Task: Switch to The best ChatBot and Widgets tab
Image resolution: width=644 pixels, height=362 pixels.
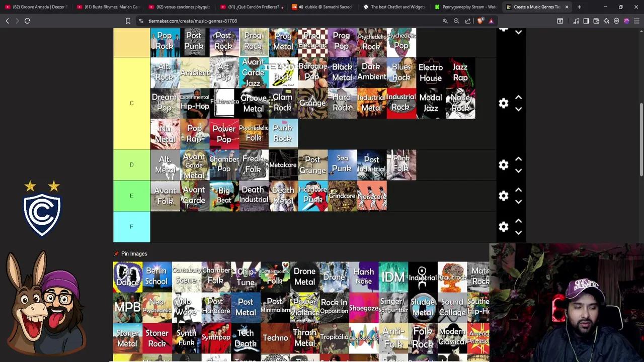Action: (x=394, y=7)
